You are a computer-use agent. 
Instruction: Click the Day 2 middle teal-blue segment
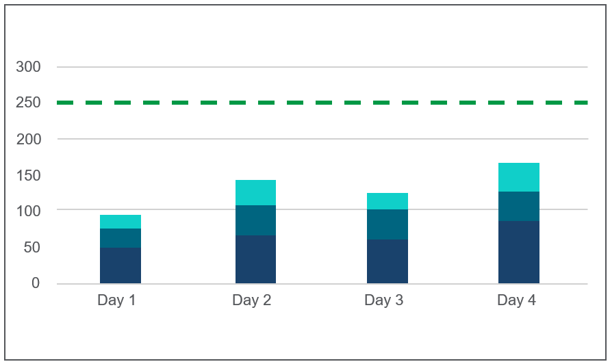coord(255,220)
